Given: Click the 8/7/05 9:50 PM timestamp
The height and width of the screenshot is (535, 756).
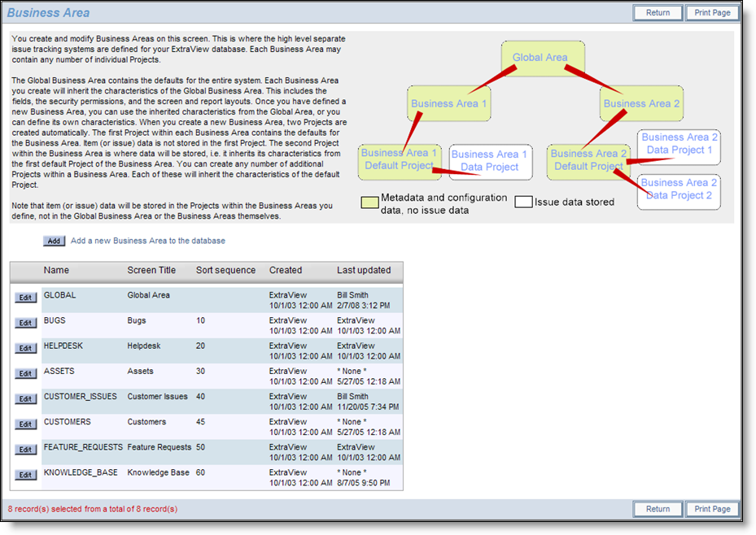Looking at the screenshot, I should click(x=364, y=482).
